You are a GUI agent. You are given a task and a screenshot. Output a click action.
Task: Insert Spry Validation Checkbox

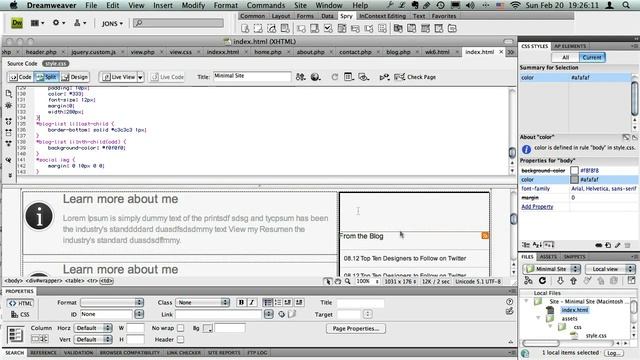pyautogui.click(x=328, y=29)
